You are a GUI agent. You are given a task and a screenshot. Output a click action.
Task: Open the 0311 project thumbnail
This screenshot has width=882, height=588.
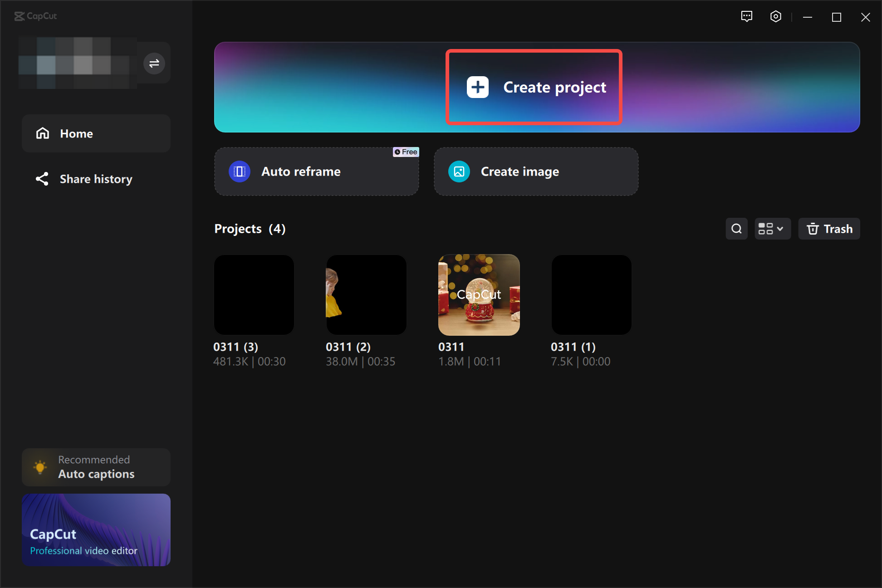click(x=479, y=294)
